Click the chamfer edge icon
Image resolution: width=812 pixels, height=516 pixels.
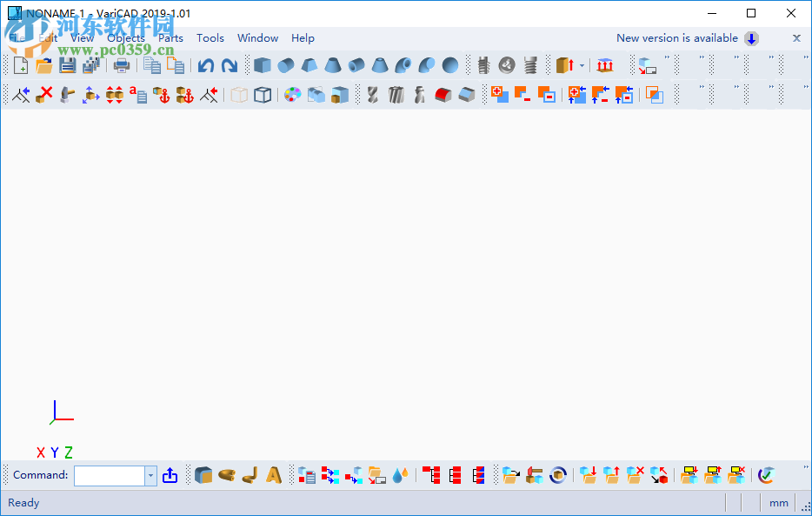click(467, 95)
